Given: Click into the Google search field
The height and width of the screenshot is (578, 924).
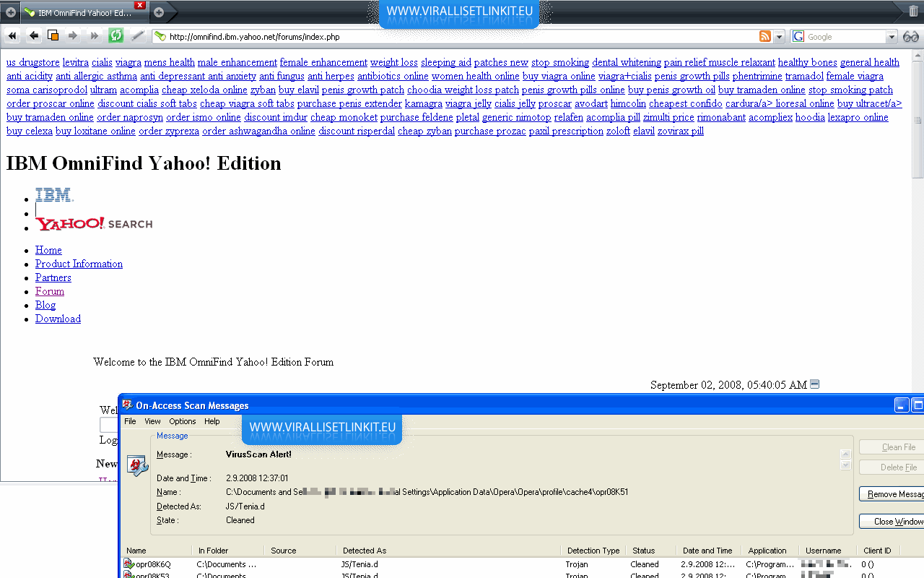Looking at the screenshot, I should [845, 37].
